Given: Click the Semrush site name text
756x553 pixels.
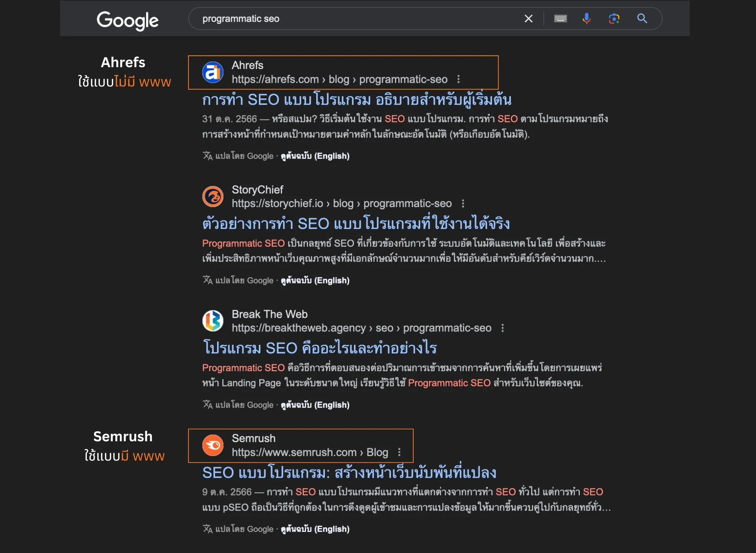Looking at the screenshot, I should click(x=254, y=438).
